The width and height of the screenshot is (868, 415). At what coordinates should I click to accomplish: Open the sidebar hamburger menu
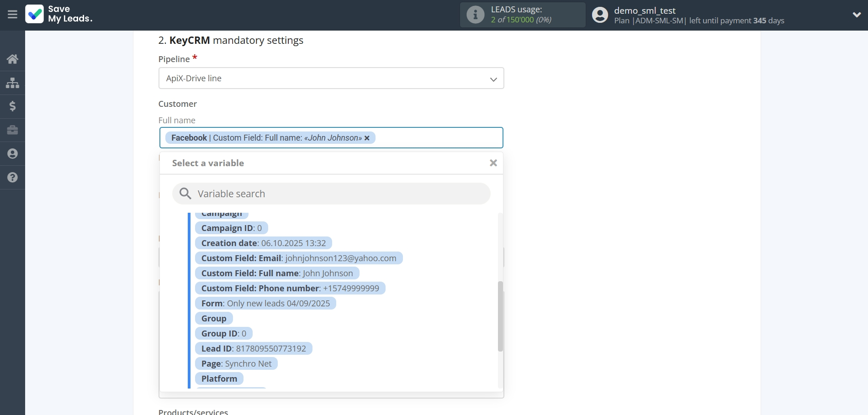12,14
